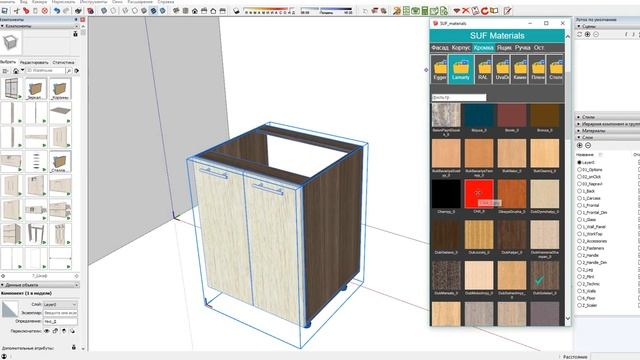Click the search magnifier in Components
The image size is (640, 360).
[69, 71]
